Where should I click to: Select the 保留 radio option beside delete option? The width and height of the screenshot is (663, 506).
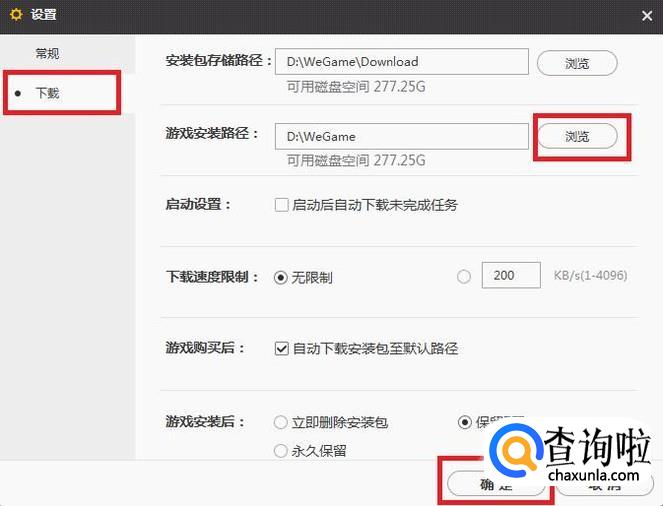click(x=465, y=422)
